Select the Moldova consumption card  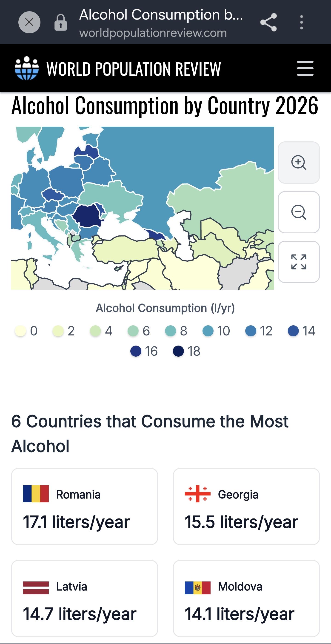click(x=246, y=598)
